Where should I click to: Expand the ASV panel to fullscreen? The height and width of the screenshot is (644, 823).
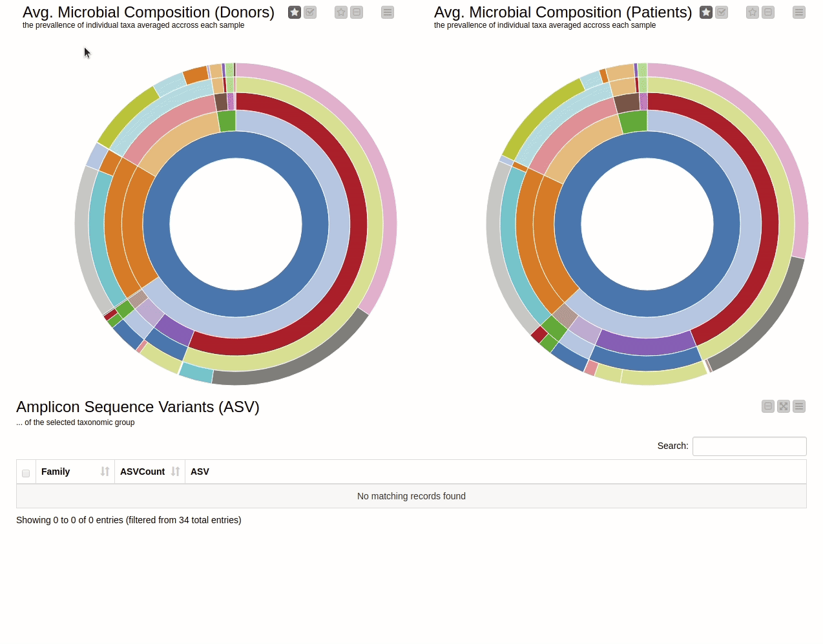(784, 406)
